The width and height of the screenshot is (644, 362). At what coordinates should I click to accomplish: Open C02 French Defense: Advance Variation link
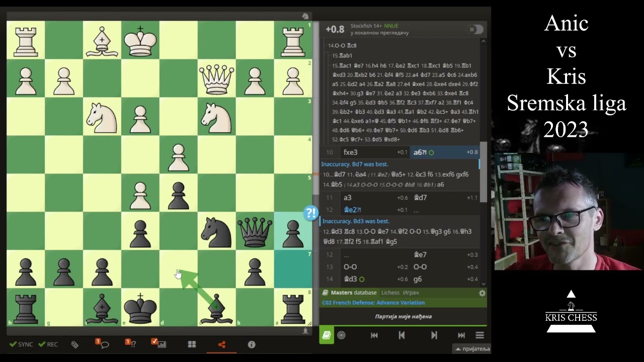373,303
